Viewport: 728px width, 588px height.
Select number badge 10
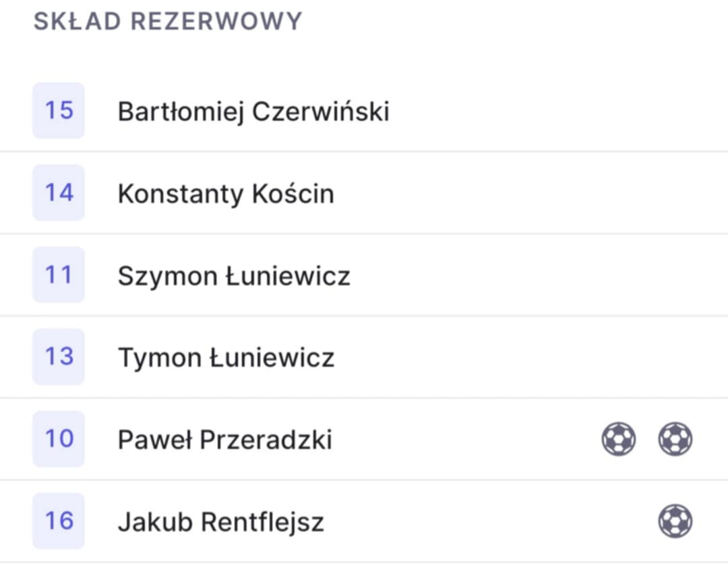click(x=59, y=439)
